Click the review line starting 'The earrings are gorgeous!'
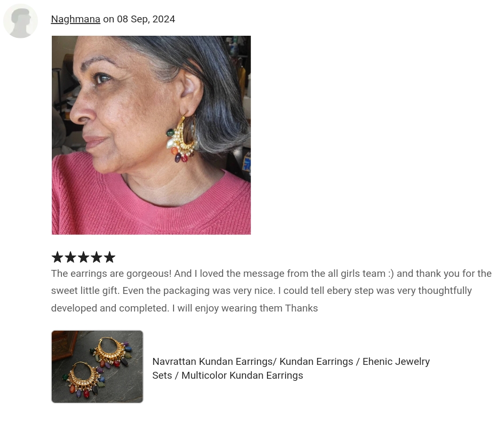The image size is (504, 423). tap(271, 274)
